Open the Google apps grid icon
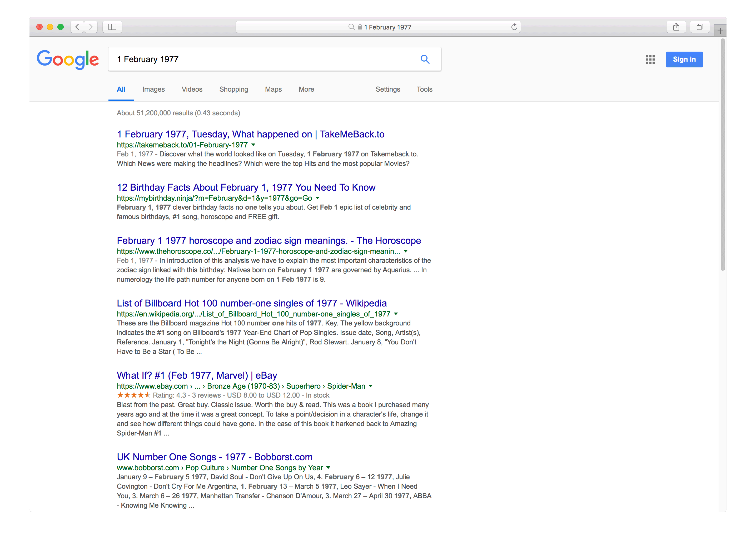 coord(650,60)
